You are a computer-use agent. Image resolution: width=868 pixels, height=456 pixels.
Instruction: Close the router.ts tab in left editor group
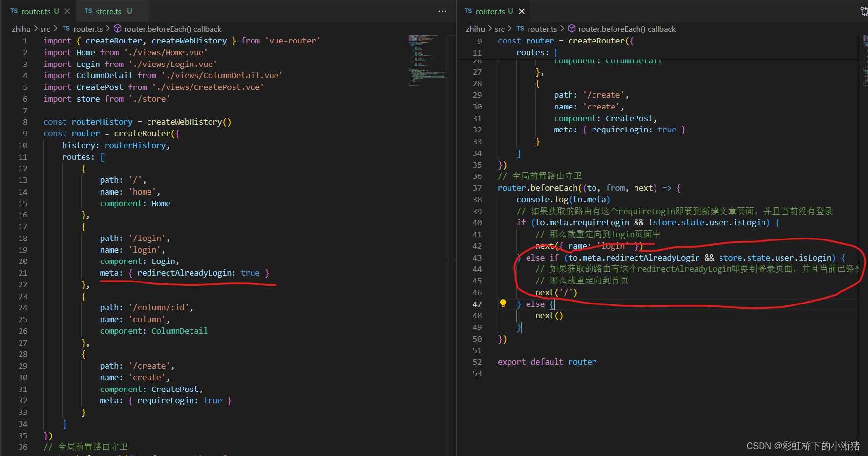pyautogui.click(x=67, y=11)
